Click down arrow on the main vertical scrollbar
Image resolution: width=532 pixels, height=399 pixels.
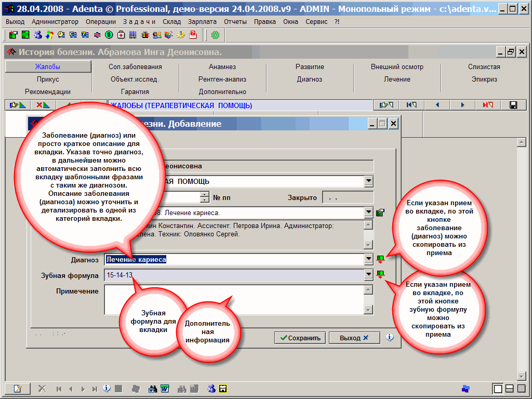click(522, 376)
